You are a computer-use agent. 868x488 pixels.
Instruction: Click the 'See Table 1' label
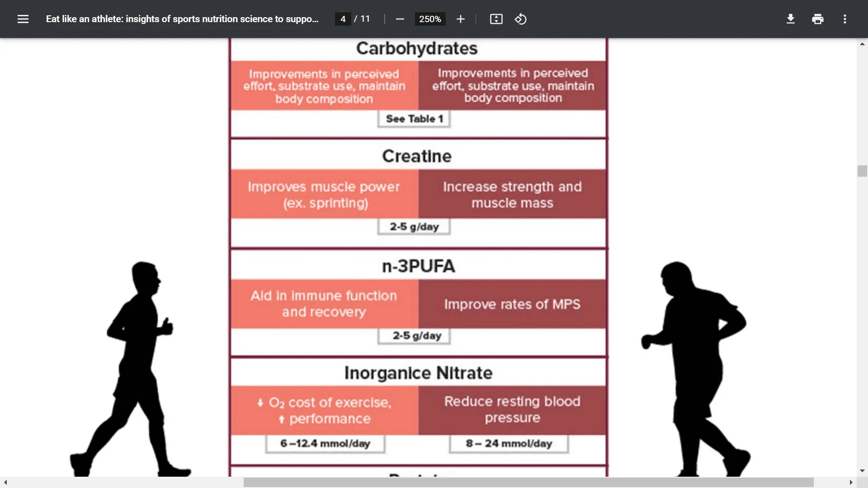(x=414, y=119)
